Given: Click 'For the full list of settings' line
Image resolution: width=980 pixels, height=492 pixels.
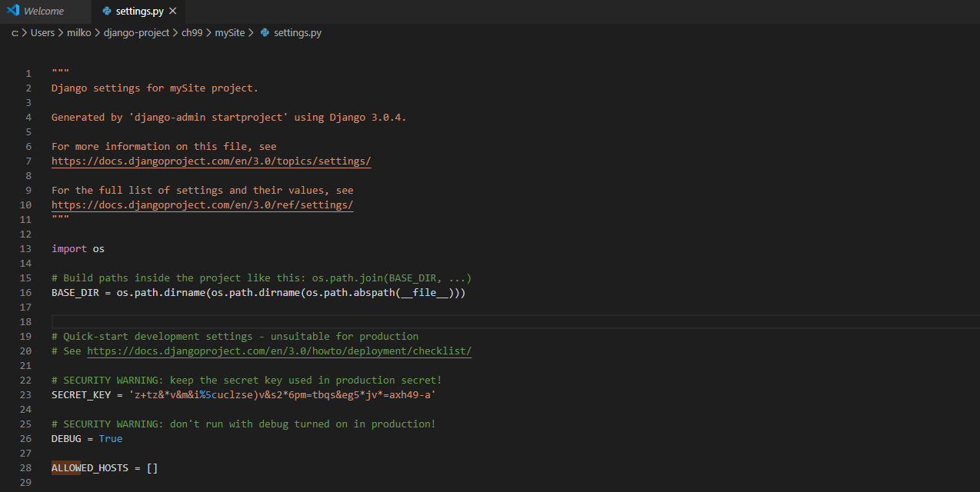Looking at the screenshot, I should point(202,191).
